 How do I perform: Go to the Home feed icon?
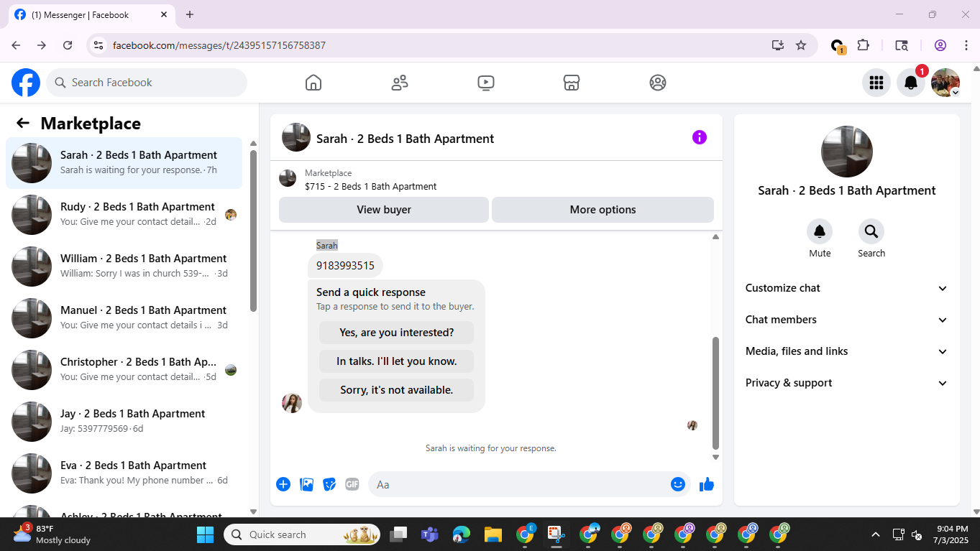(313, 83)
